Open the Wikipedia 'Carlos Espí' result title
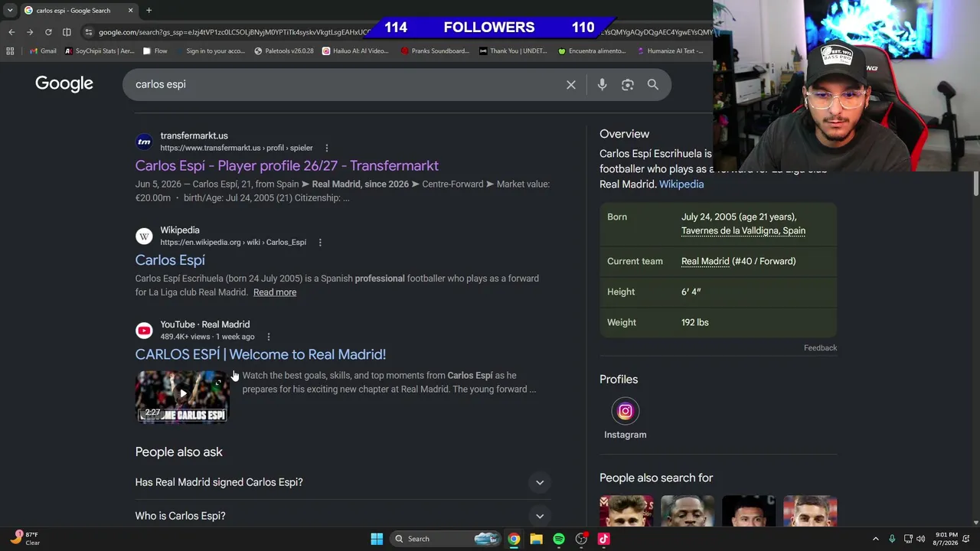The width and height of the screenshot is (980, 551). [170, 260]
